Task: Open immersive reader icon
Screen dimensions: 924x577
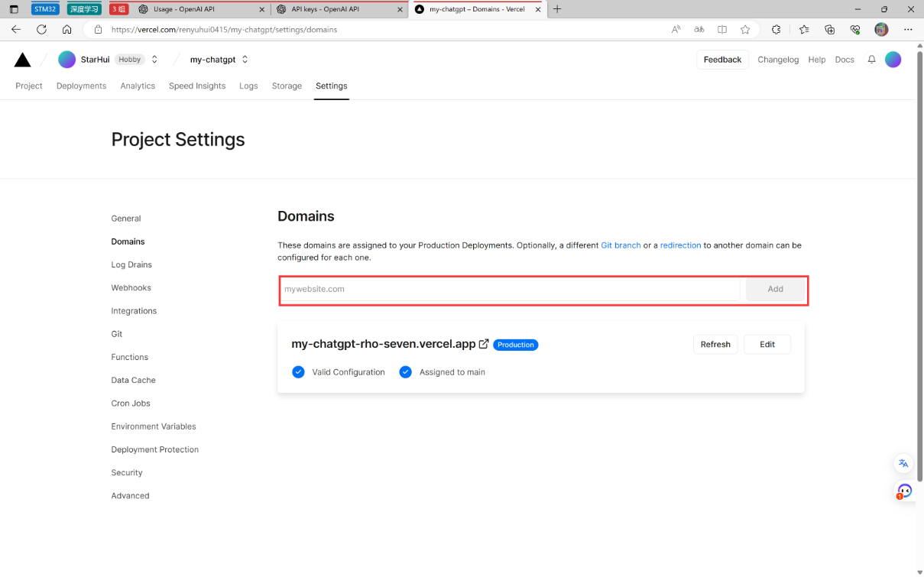Action: click(722, 29)
